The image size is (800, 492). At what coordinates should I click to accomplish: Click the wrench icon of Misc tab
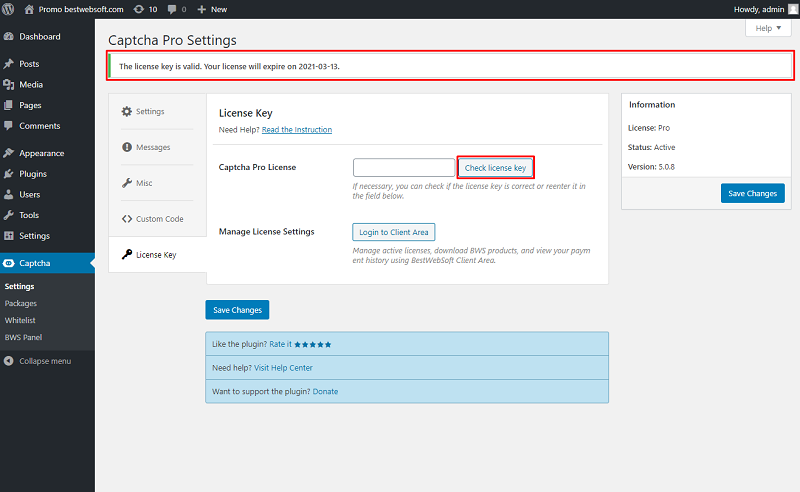click(127, 183)
